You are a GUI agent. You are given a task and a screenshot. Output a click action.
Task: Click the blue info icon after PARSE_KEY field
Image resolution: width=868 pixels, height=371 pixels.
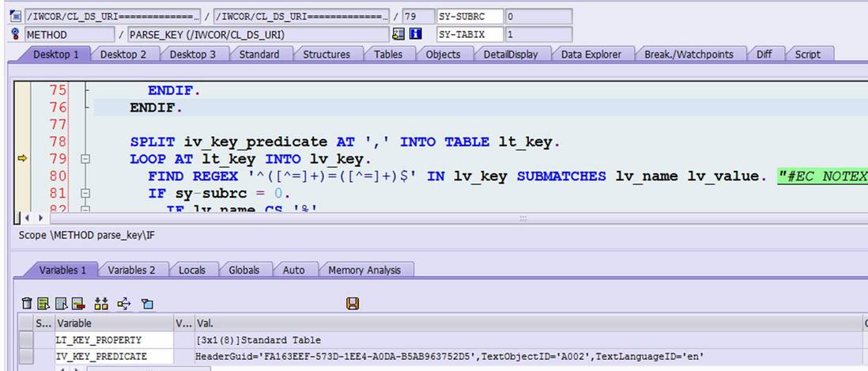click(415, 34)
